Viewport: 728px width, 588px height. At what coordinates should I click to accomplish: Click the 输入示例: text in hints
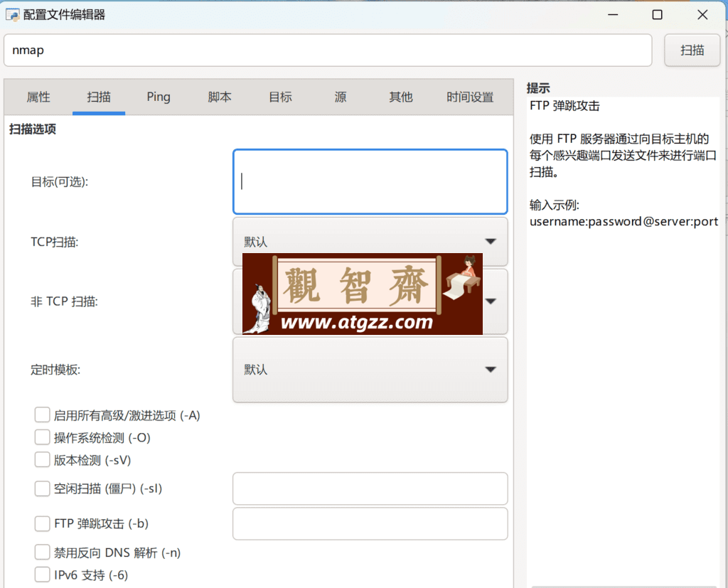555,205
